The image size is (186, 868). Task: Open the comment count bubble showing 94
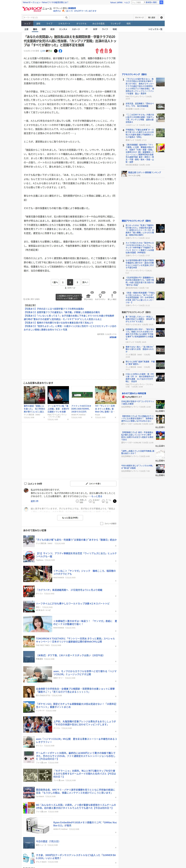43,51
